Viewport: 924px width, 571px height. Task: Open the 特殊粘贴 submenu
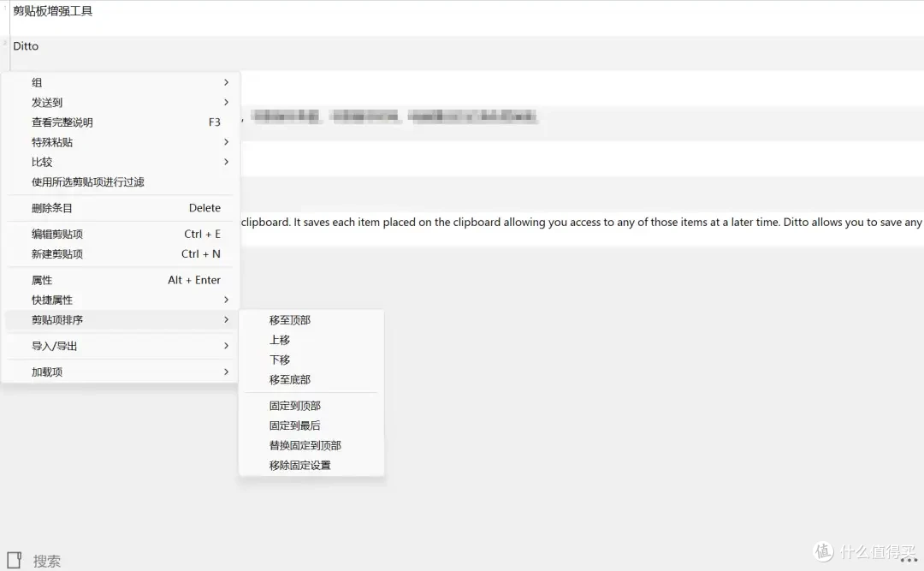point(121,142)
